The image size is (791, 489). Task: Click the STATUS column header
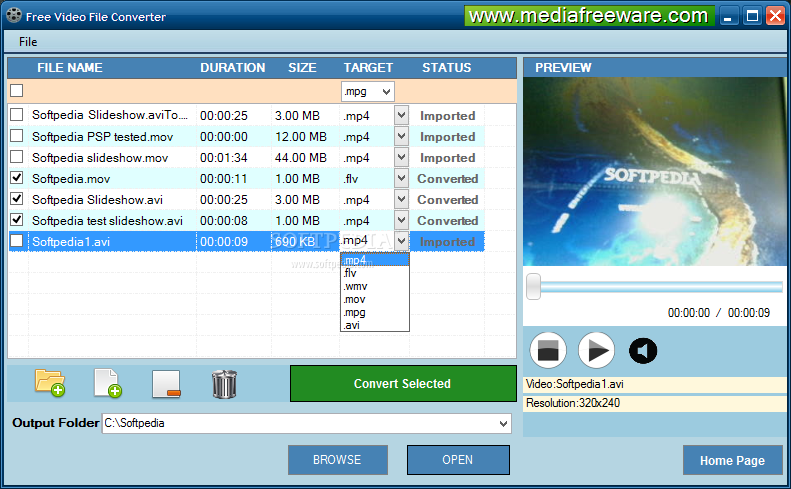point(446,68)
